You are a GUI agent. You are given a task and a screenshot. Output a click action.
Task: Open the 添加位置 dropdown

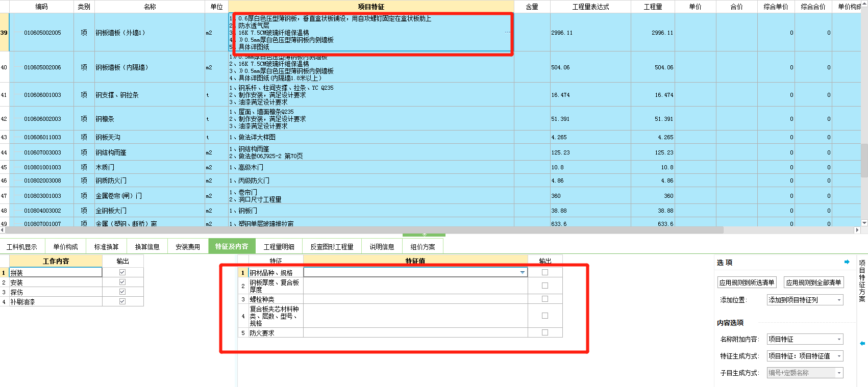(x=805, y=300)
